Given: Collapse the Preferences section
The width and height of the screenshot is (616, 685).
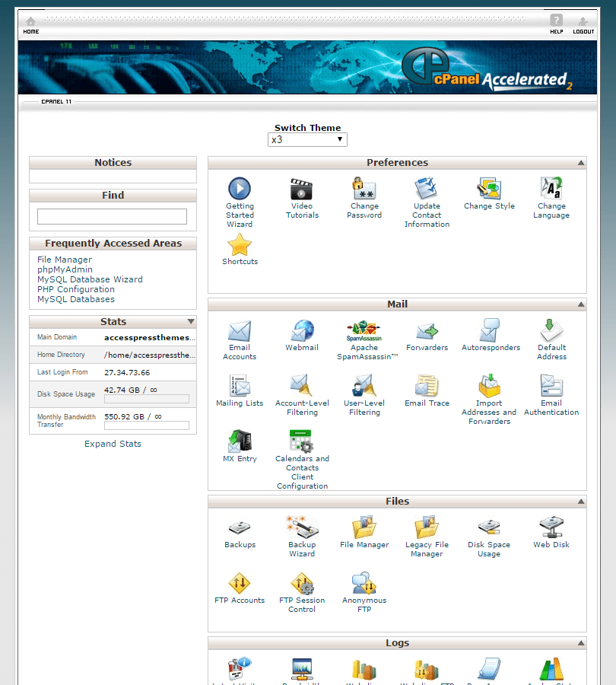Looking at the screenshot, I should (x=581, y=163).
